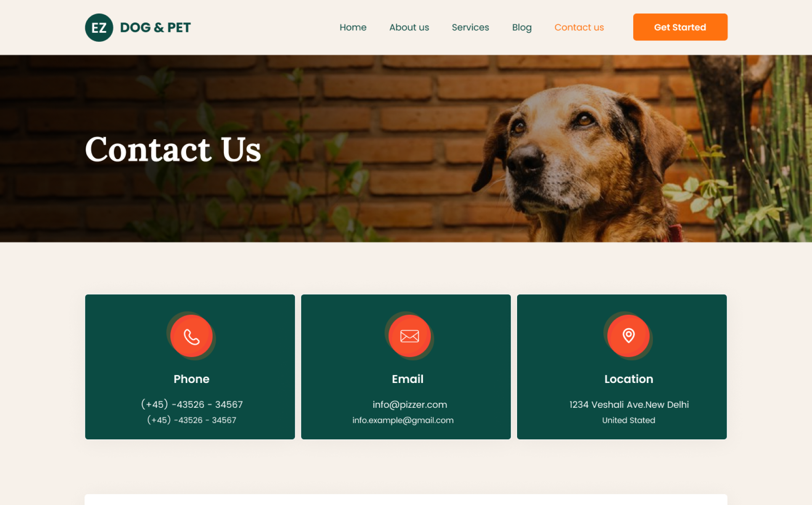Click the Location card heading
Screen dimensions: 812x505
629,379
